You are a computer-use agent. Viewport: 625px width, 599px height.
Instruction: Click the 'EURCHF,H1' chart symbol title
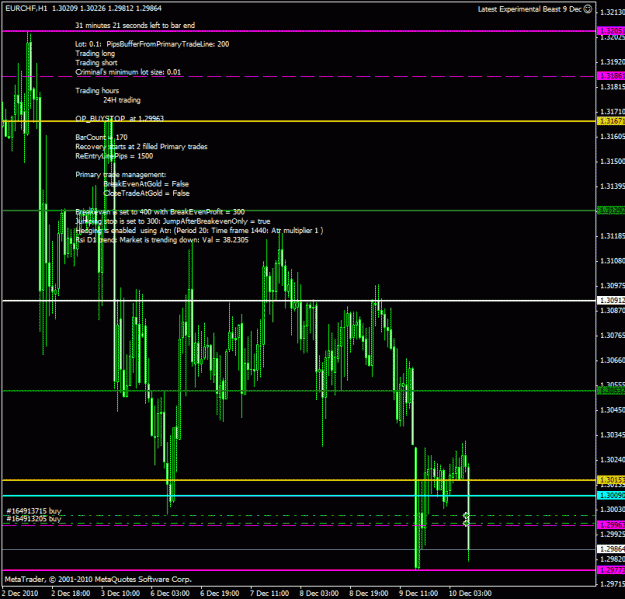pos(26,8)
